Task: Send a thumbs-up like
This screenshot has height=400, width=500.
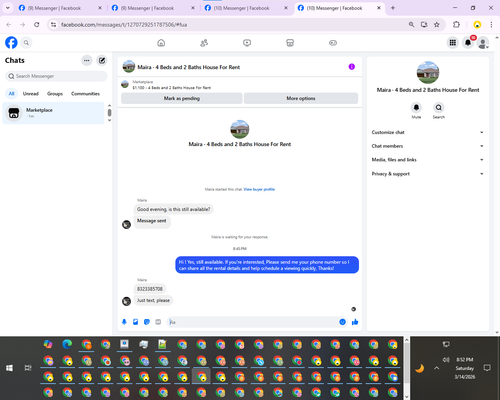Action: [355, 322]
